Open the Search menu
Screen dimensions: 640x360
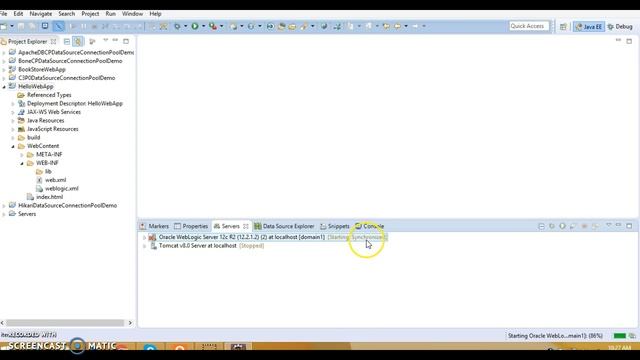pos(67,13)
